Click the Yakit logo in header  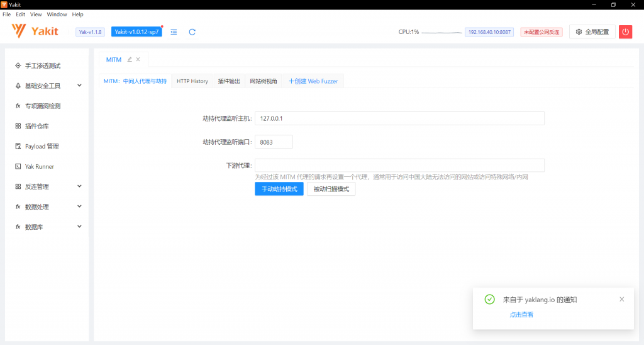[x=35, y=31]
